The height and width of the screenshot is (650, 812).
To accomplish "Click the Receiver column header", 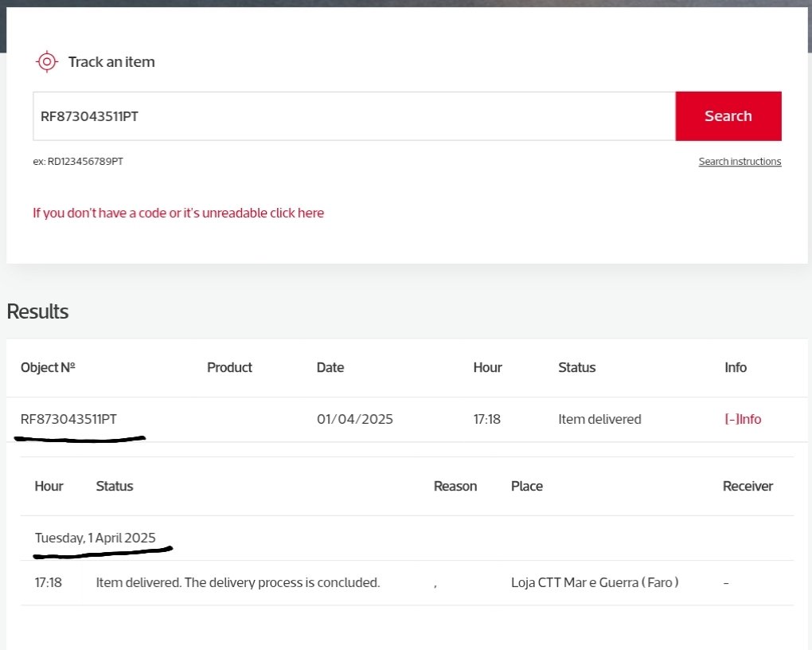I will coord(748,486).
